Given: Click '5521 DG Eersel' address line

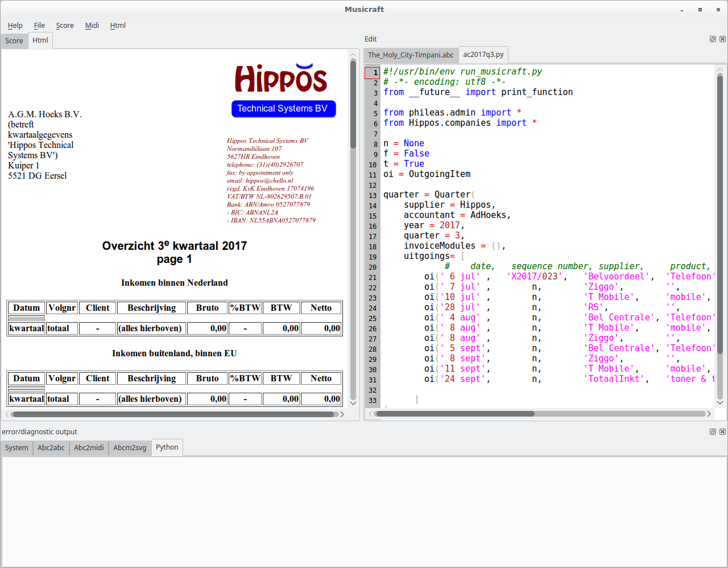Looking at the screenshot, I should [x=38, y=176].
